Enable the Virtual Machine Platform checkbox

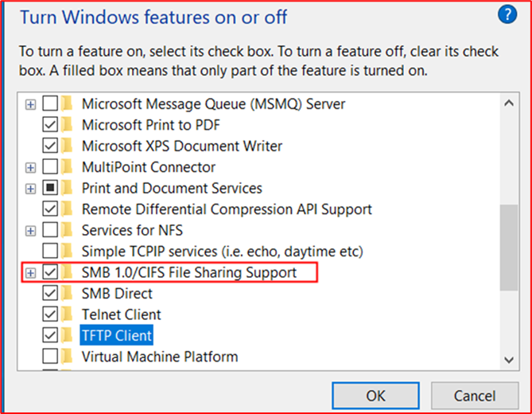tap(49, 357)
